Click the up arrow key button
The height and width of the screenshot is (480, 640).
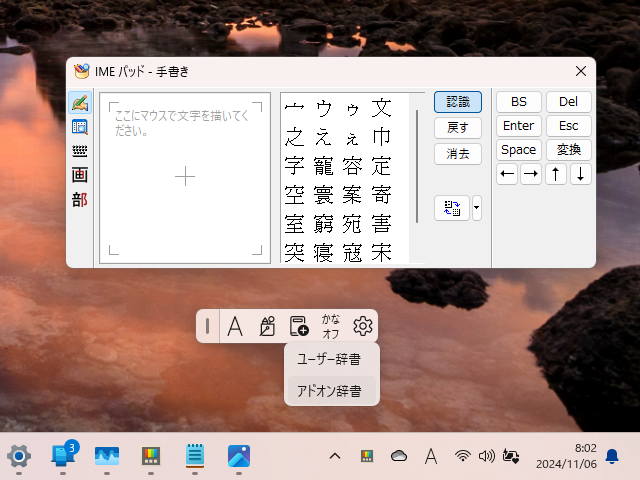coord(556,174)
